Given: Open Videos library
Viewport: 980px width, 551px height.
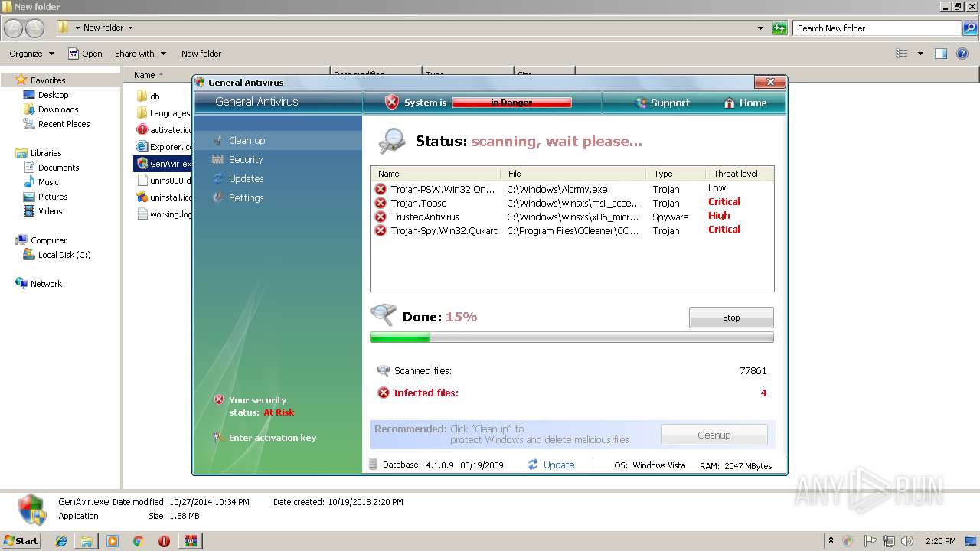Looking at the screenshot, I should 51,211.
